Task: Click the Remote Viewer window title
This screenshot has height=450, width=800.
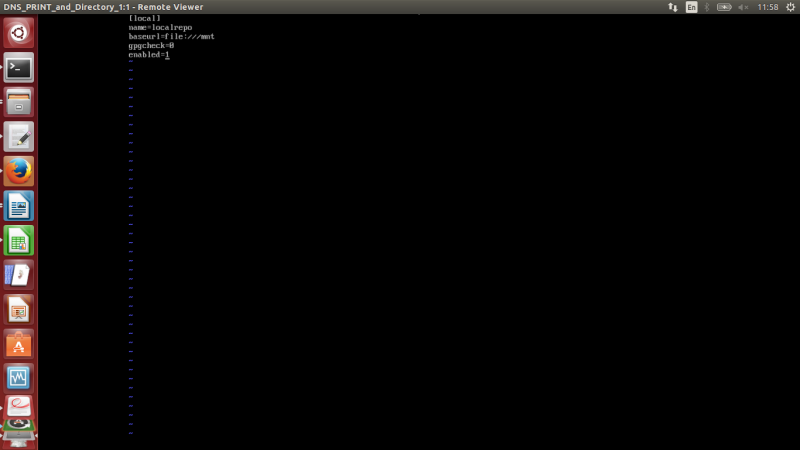Action: pos(103,7)
